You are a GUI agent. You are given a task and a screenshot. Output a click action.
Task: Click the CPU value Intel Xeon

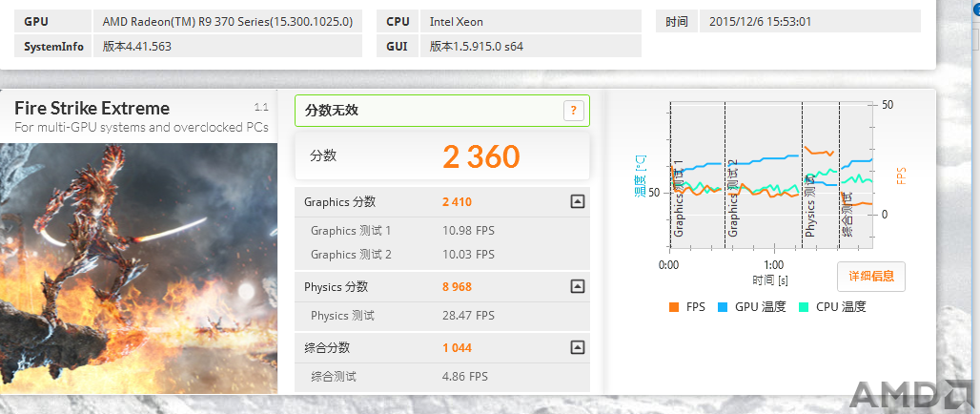[457, 22]
